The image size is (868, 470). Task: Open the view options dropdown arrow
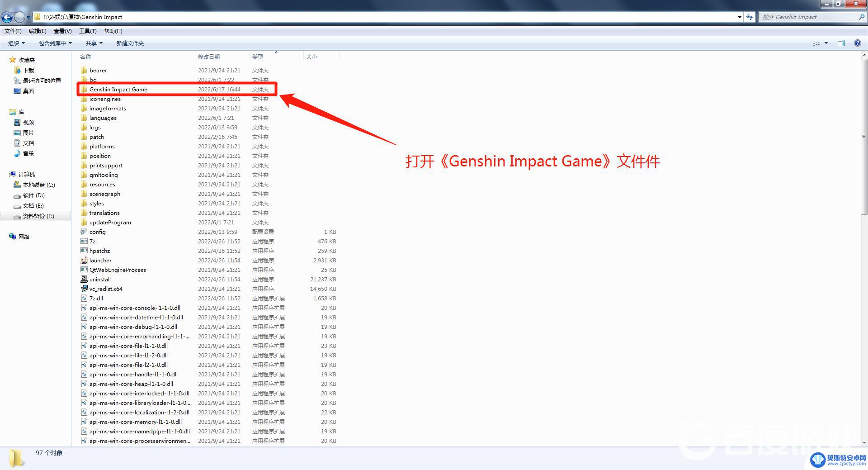click(x=826, y=43)
